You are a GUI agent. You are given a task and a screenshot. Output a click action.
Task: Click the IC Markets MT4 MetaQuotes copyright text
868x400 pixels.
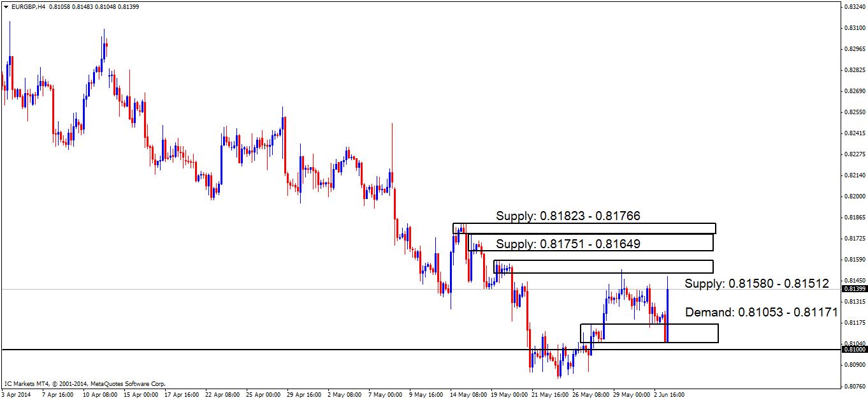point(85,384)
